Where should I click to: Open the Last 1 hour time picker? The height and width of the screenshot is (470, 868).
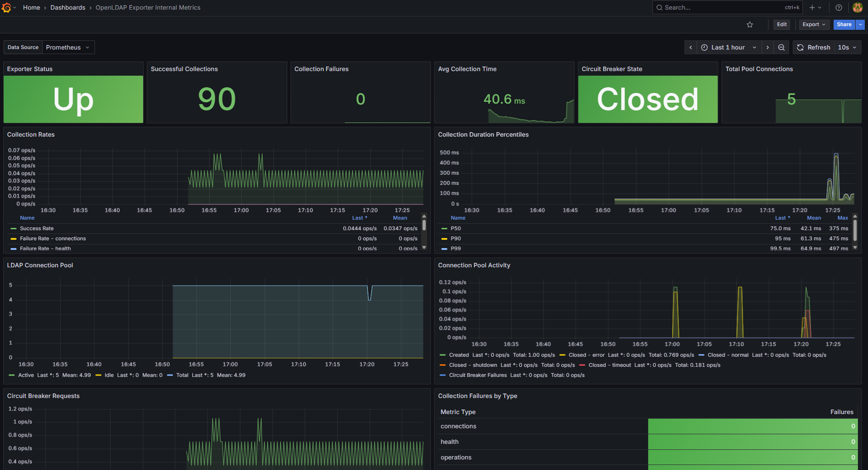(729, 48)
